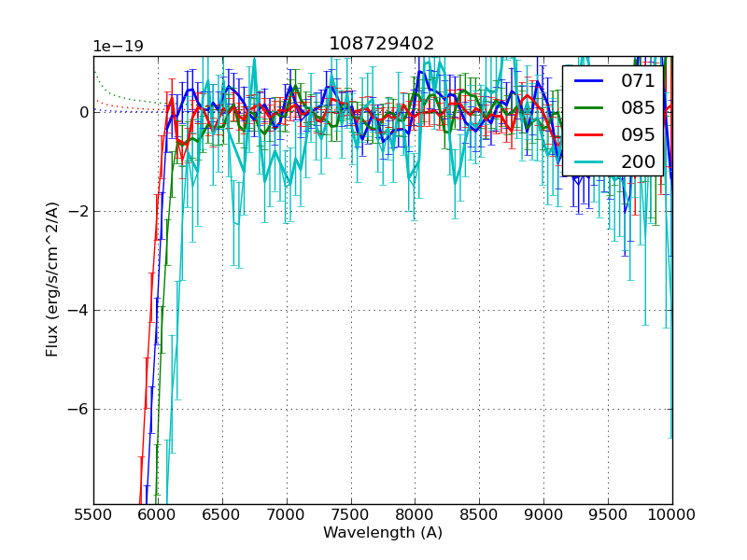Image resolution: width=747 pixels, height=560 pixels.
Task: Click the 9000 x-axis tick label
Action: pos(543,514)
